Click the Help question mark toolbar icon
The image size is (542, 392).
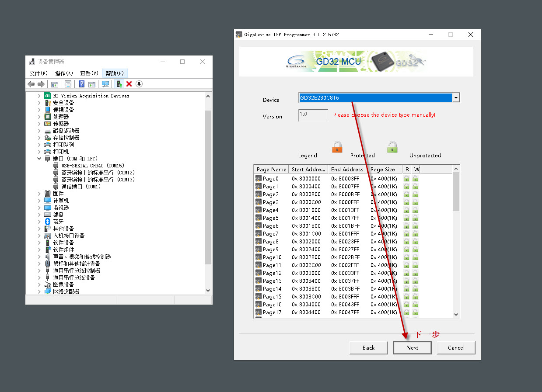pos(81,84)
